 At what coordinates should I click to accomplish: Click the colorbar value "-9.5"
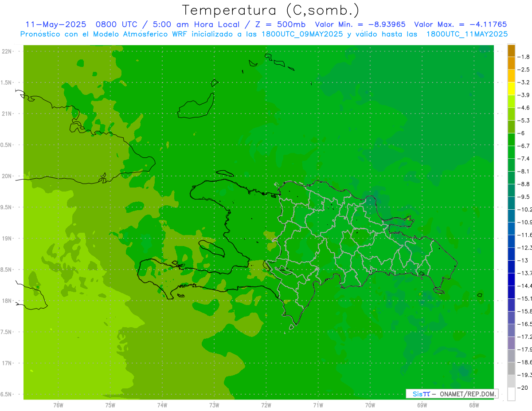pos(524,196)
